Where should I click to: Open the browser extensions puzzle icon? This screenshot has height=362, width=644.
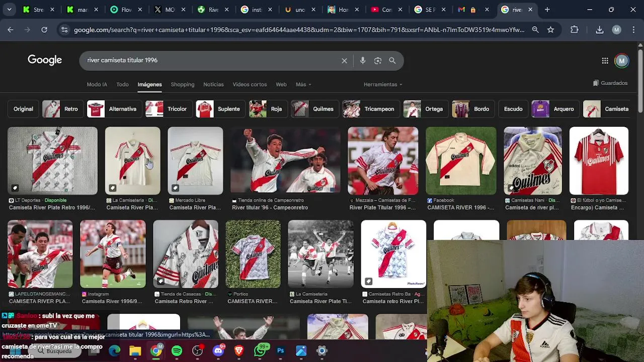click(x=575, y=30)
